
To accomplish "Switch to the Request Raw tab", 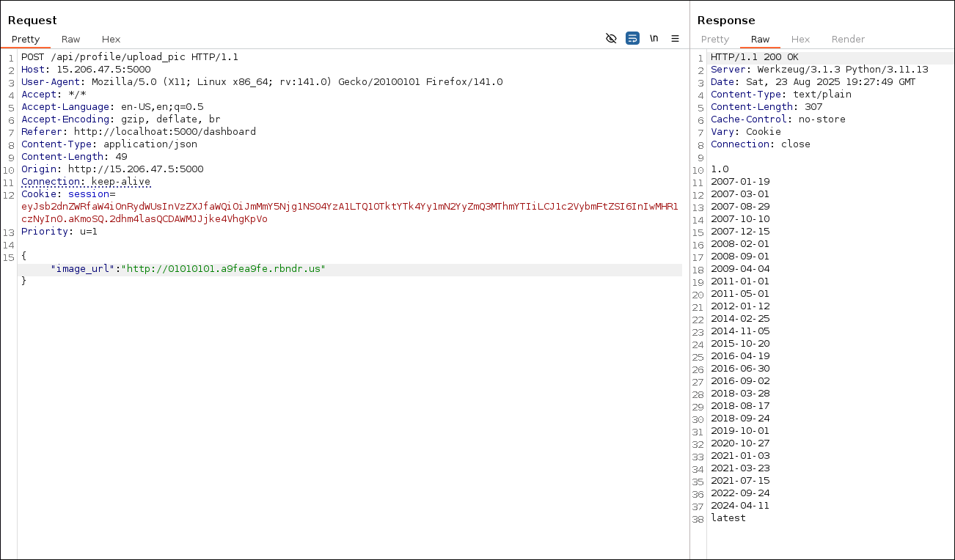I will pos(71,39).
